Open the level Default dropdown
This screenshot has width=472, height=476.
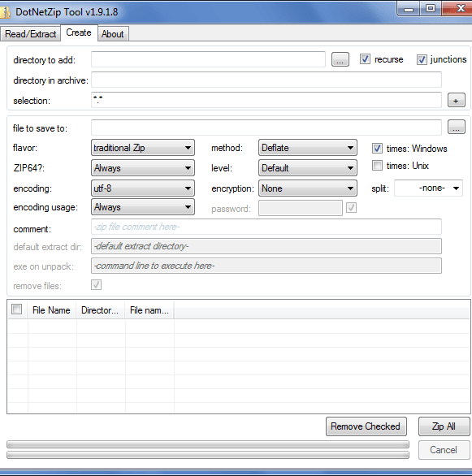[307, 168]
